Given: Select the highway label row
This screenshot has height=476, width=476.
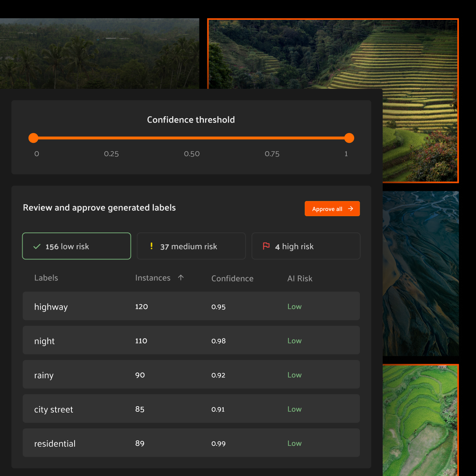Looking at the screenshot, I should (191, 306).
